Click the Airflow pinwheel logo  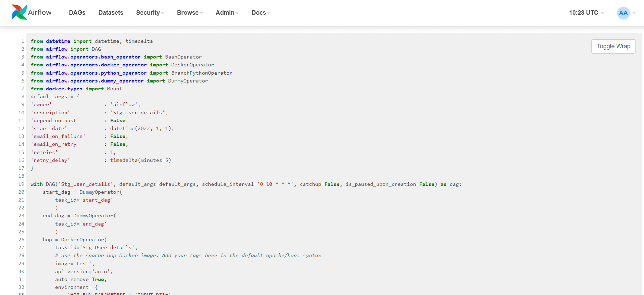19,12
